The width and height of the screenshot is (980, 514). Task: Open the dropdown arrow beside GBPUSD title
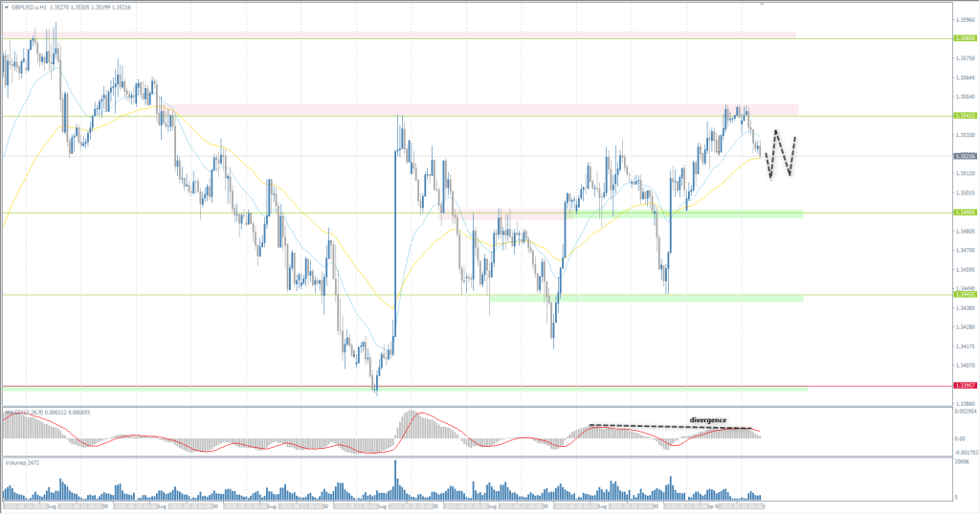click(x=6, y=6)
